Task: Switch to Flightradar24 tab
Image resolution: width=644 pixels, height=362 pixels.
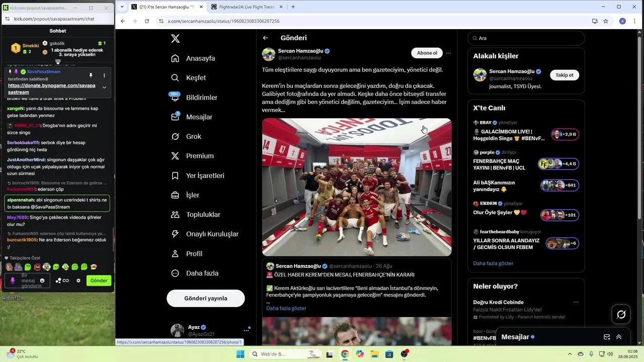Action: (246, 7)
